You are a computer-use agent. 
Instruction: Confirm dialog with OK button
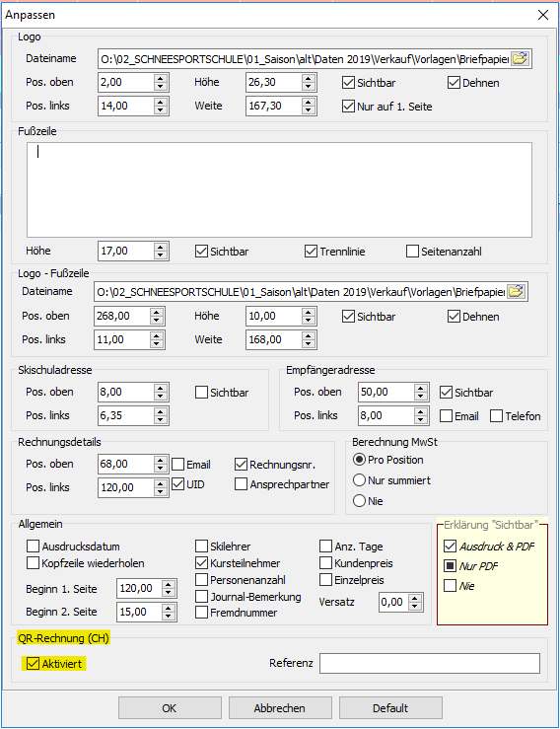[x=170, y=708]
